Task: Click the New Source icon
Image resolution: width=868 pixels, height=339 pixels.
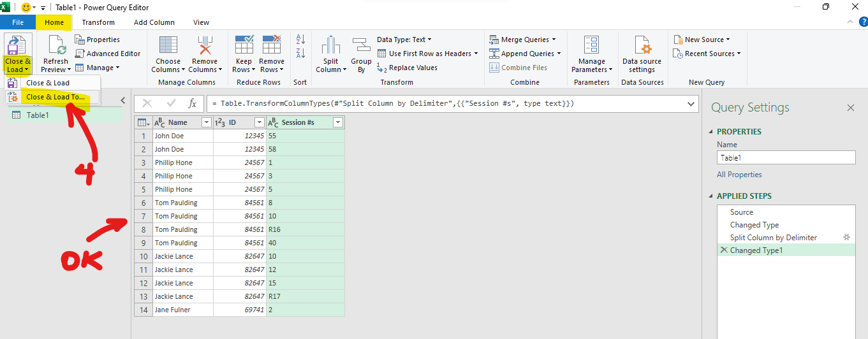Action: click(679, 40)
